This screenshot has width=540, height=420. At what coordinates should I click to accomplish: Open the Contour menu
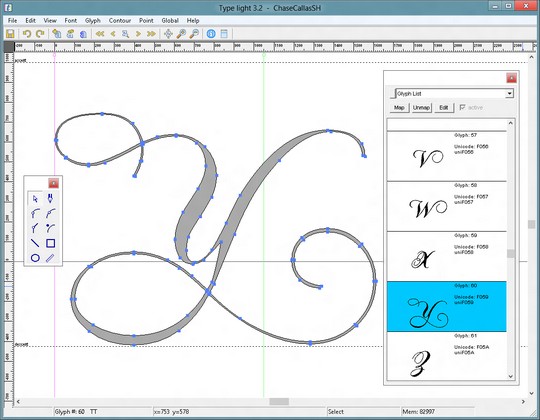tap(120, 21)
